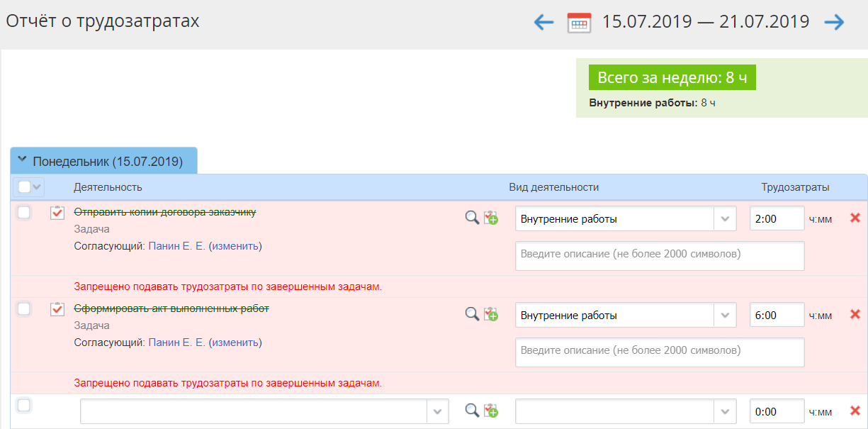The width and height of the screenshot is (868, 429).
Task: Click the add-task icon in the second task row
Action: [x=490, y=314]
